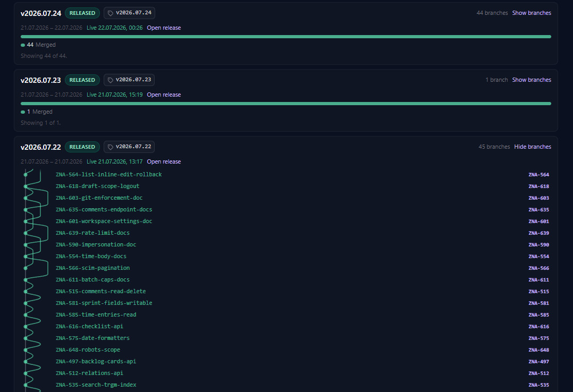This screenshot has height=392, width=573.
Task: Open branch ZNA-575-date-formatters
Action: 92,338
